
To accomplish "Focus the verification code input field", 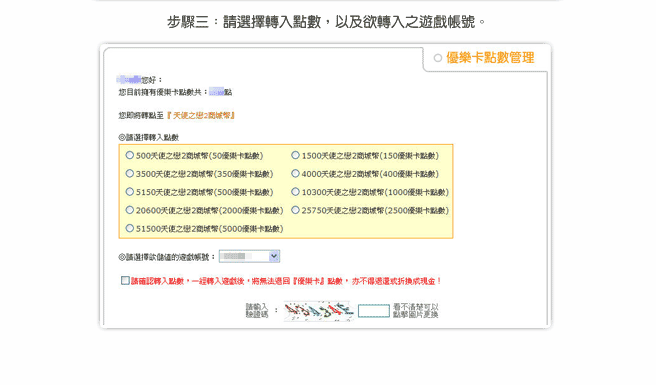I will tap(374, 311).
